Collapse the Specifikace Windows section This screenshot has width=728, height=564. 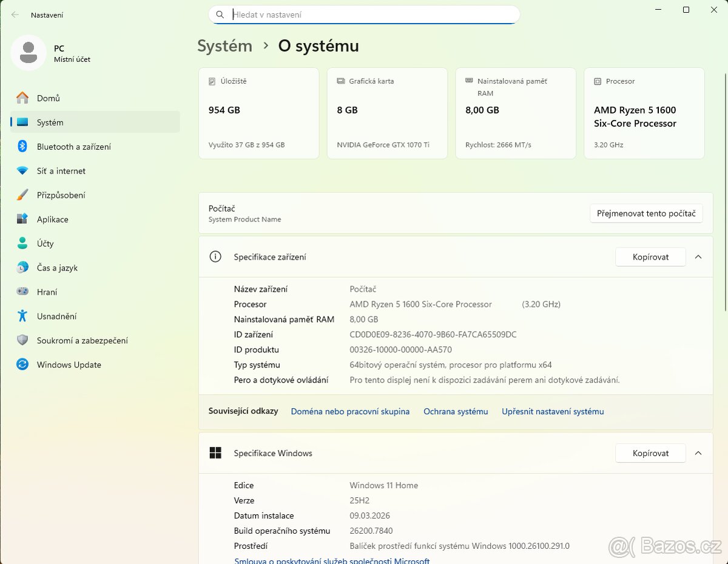[x=698, y=453]
